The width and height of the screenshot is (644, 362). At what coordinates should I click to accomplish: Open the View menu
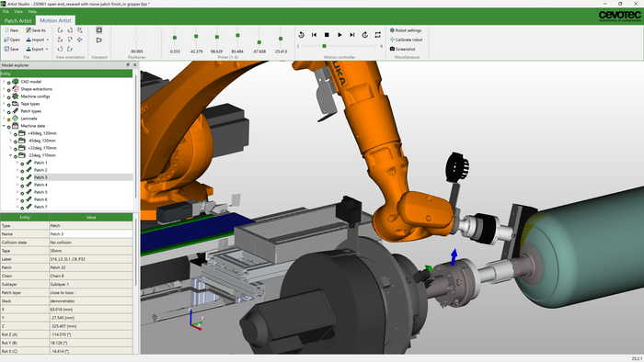point(18,11)
